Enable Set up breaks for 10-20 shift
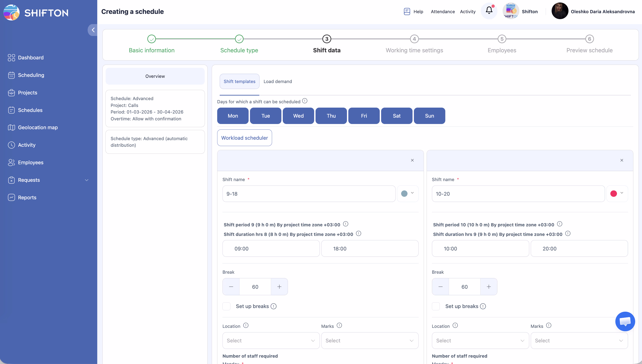Image resolution: width=642 pixels, height=364 pixels. (436, 306)
